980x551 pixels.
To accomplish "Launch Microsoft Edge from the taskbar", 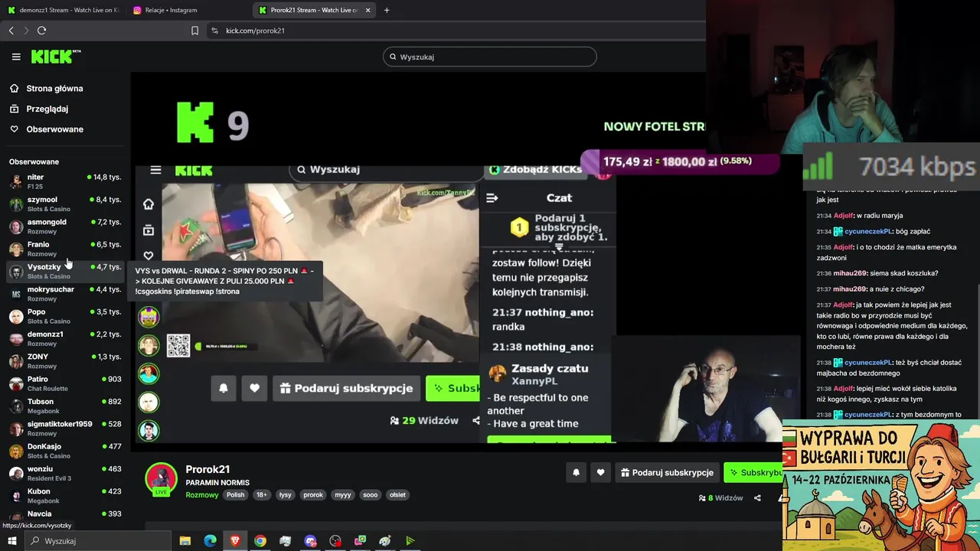I will [x=210, y=541].
